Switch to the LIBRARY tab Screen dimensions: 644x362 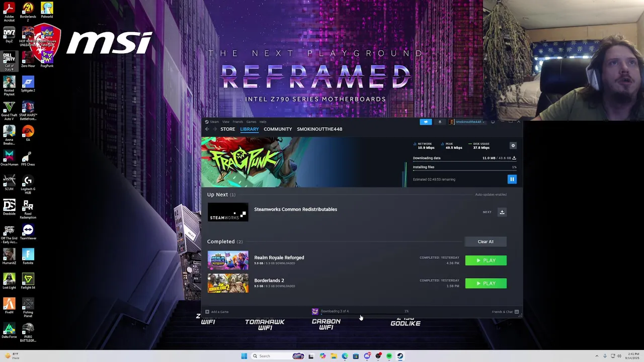pos(249,129)
